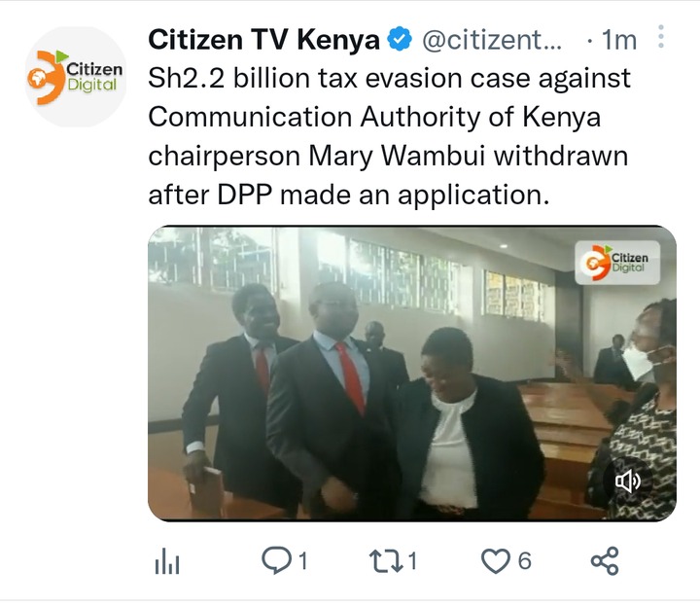Screen dimensions: 700x607
Task: Unmute the video with speaker icon
Action: click(627, 482)
